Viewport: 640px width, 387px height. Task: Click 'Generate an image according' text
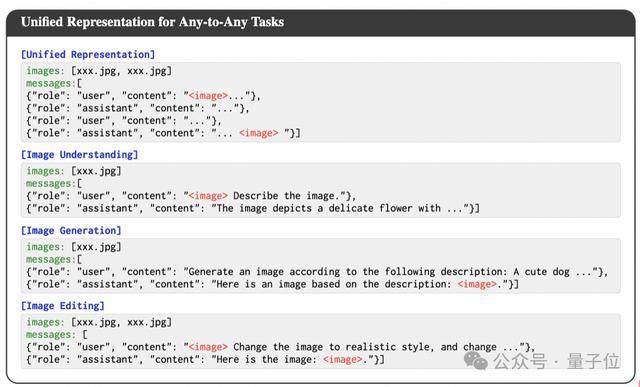point(264,272)
